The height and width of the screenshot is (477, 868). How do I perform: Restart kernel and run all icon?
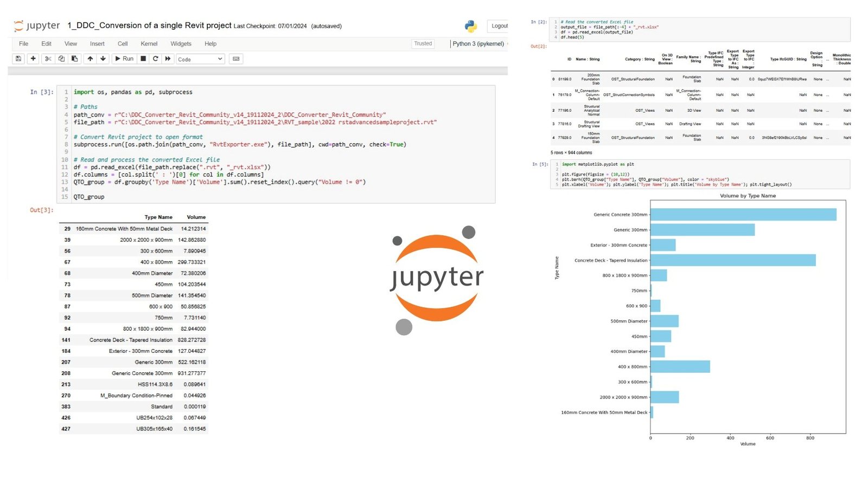tap(168, 59)
